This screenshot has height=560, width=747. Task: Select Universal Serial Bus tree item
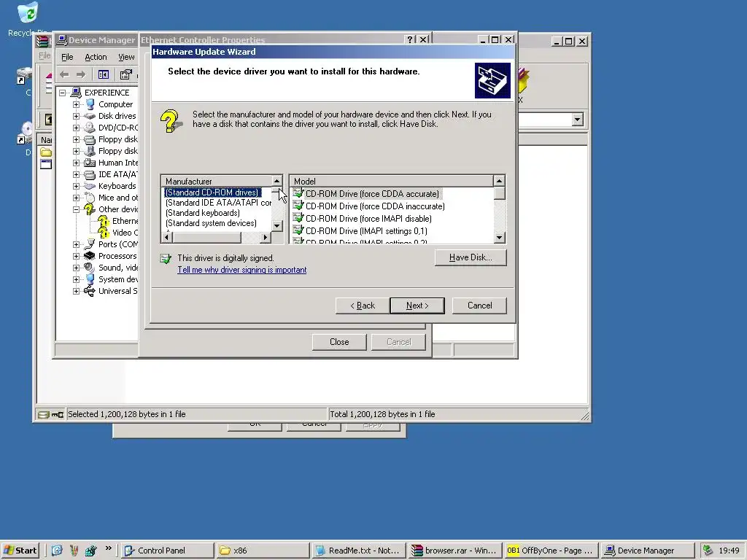(x=117, y=291)
